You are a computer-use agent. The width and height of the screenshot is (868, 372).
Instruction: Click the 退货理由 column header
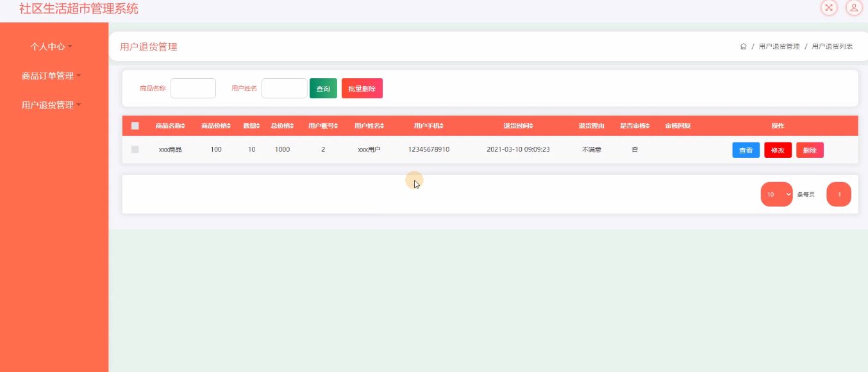[591, 126]
